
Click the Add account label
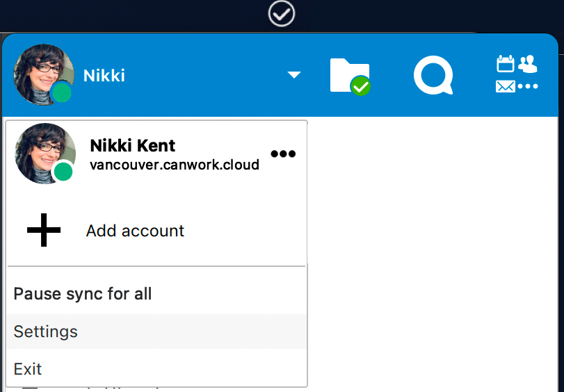(x=135, y=231)
